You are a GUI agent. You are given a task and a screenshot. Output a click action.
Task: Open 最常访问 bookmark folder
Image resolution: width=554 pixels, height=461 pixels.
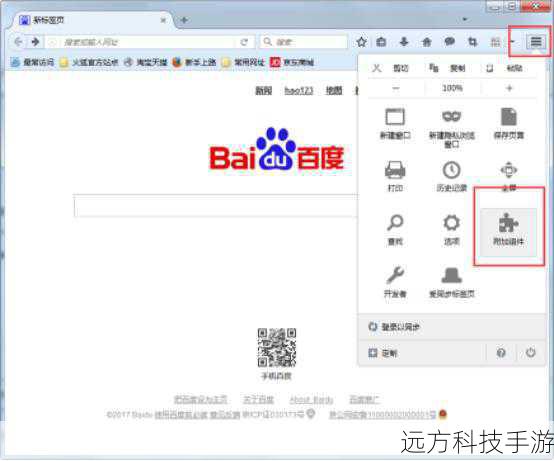[33, 63]
